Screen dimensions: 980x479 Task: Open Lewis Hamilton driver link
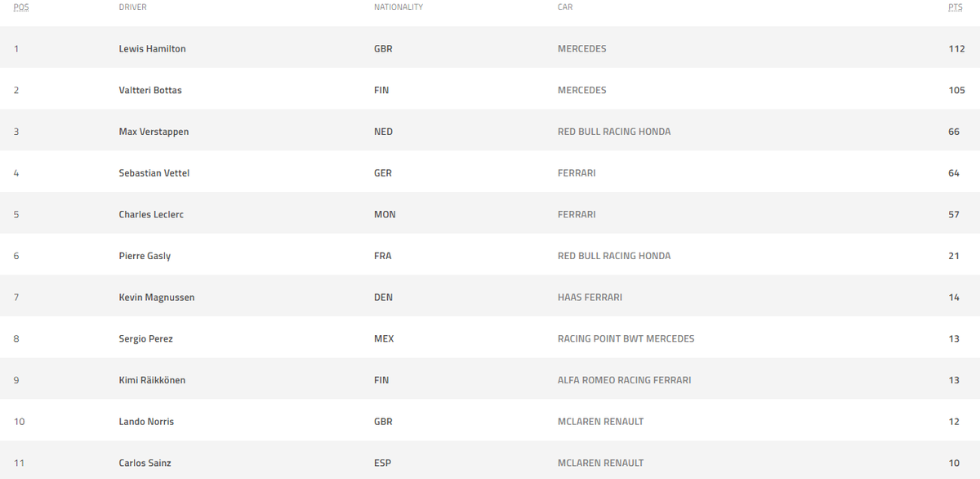pyautogui.click(x=152, y=49)
